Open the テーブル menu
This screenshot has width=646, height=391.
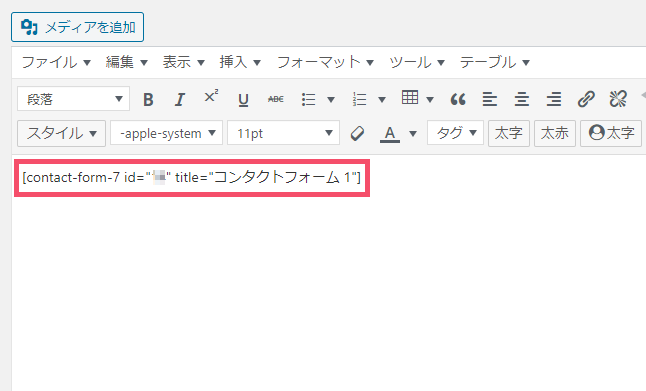click(494, 62)
